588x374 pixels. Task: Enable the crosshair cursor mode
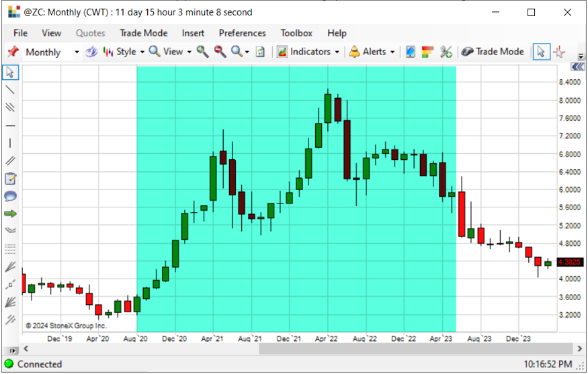(x=560, y=52)
